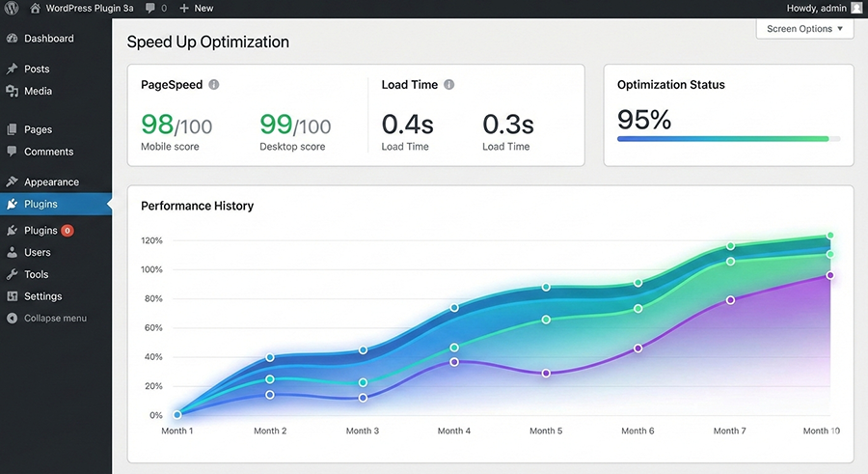This screenshot has height=474, width=868.
Task: Click the PageSpeed info icon
Action: 214,84
